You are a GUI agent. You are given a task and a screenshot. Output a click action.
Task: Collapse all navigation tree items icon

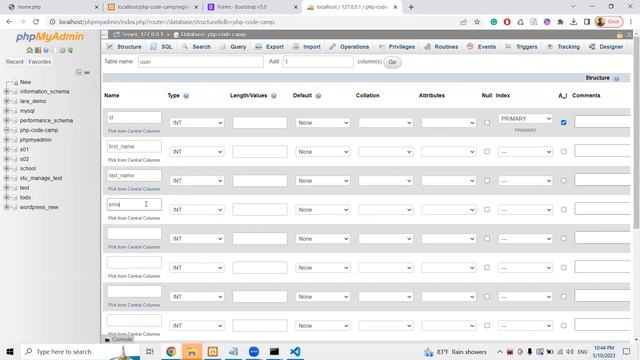79,72
